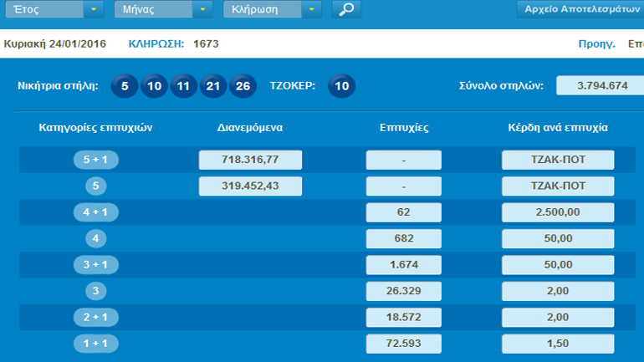Click the successes value 682

(404, 238)
